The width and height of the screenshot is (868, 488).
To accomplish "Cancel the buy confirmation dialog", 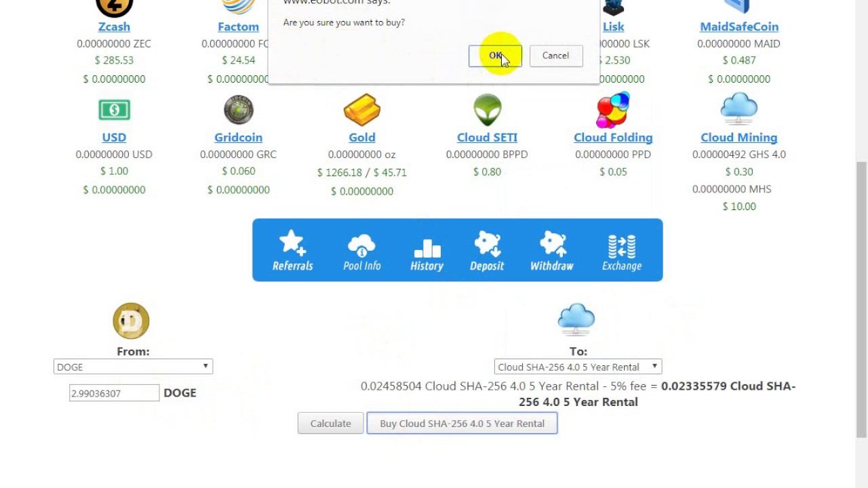I will coord(555,56).
